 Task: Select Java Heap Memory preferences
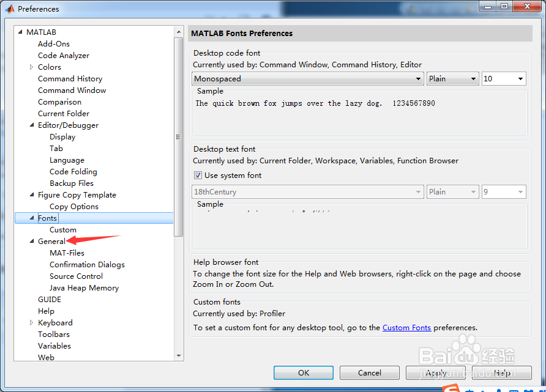[84, 287]
